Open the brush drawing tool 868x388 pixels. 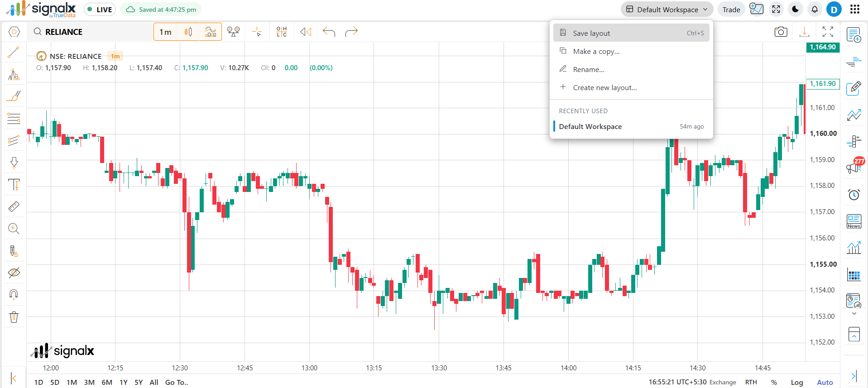tap(14, 96)
